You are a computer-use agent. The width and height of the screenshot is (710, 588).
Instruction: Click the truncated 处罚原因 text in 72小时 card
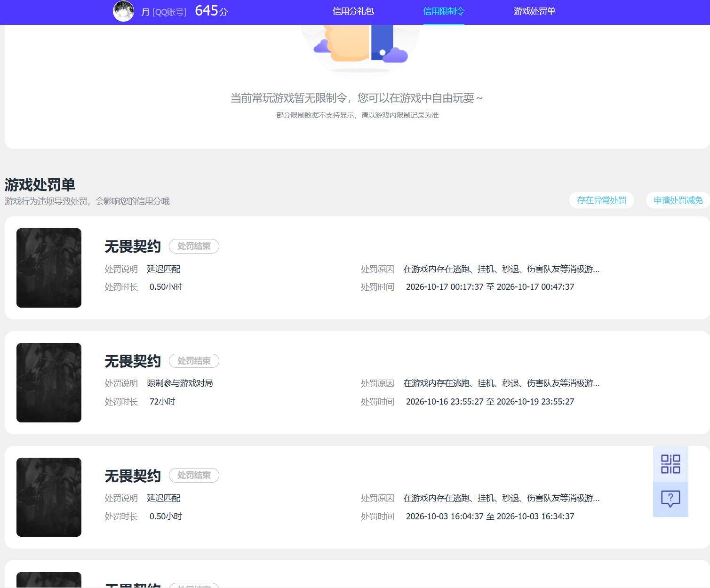click(x=502, y=383)
